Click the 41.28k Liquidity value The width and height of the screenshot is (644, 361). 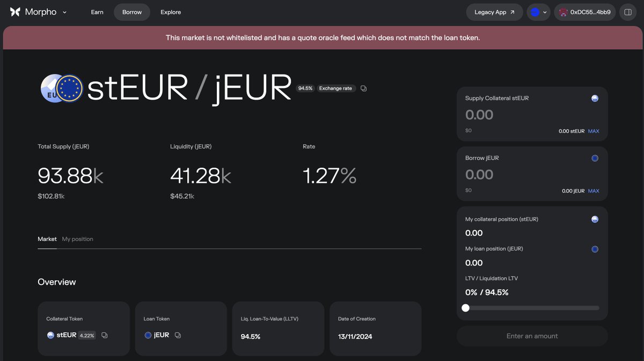[x=201, y=176]
